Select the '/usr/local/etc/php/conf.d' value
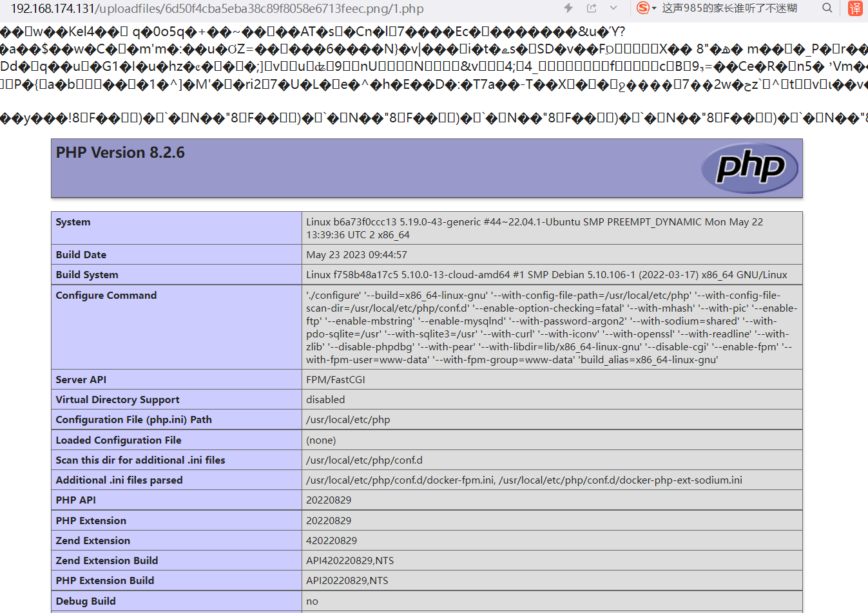This screenshot has height=613, width=868. pyautogui.click(x=364, y=460)
